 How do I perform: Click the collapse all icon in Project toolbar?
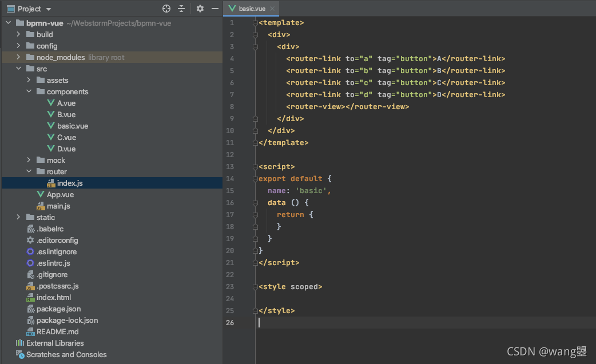(181, 9)
